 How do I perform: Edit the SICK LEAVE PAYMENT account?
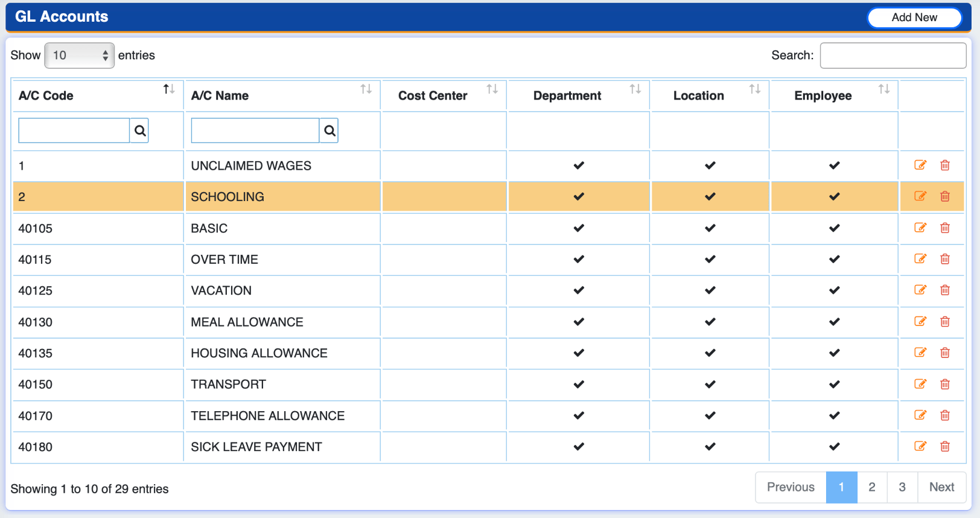(920, 446)
